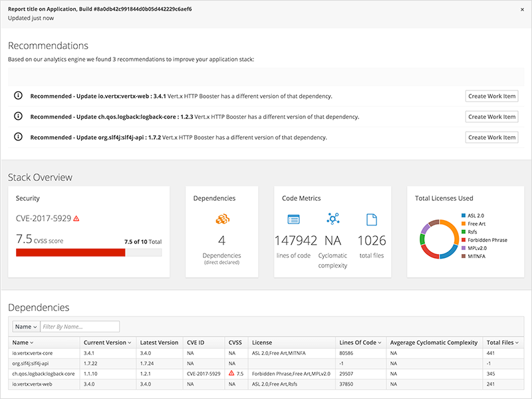Create work item for logback-core update
Screen dimensions: 532x399
click(x=491, y=116)
